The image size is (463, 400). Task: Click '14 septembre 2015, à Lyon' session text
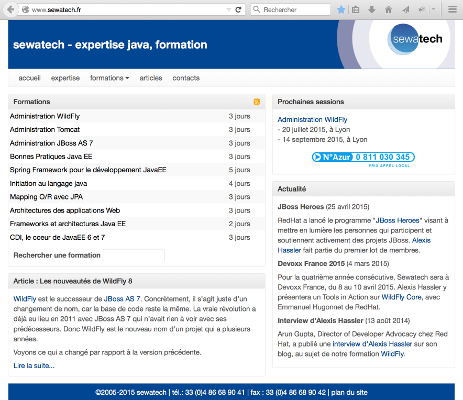[325, 140]
